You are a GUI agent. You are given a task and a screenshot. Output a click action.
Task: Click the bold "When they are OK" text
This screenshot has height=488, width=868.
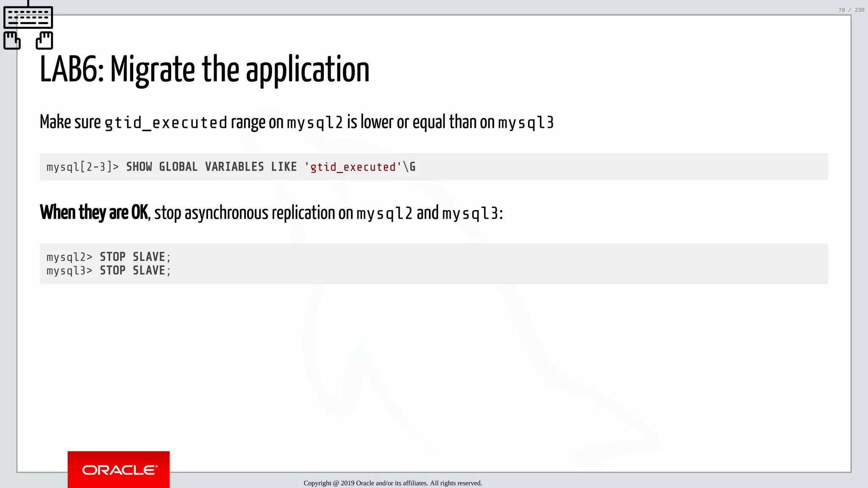(x=94, y=212)
